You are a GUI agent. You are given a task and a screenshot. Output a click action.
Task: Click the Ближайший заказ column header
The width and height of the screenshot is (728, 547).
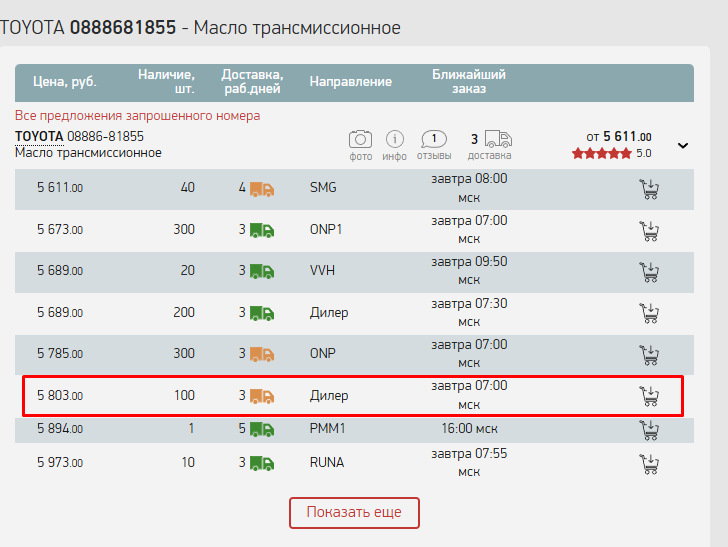(x=469, y=81)
